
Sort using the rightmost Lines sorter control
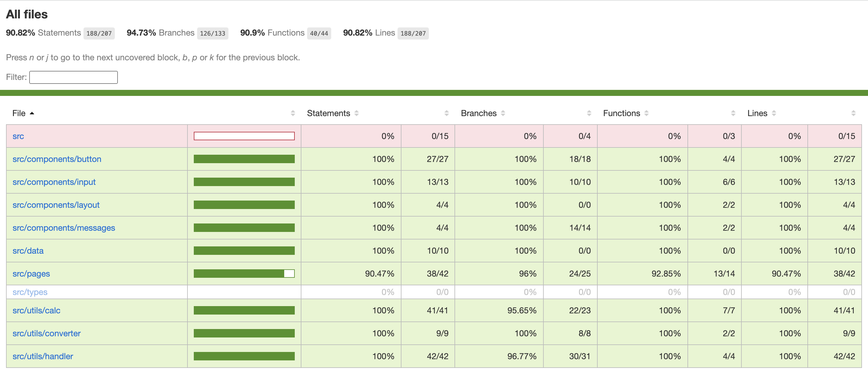(853, 113)
